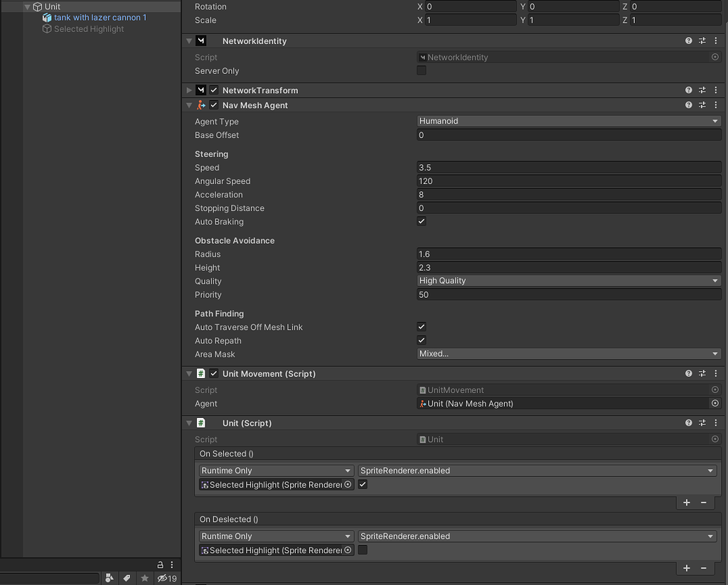Click the search-by-type filter icon above status bar
The height and width of the screenshot is (585, 728).
[x=109, y=578]
